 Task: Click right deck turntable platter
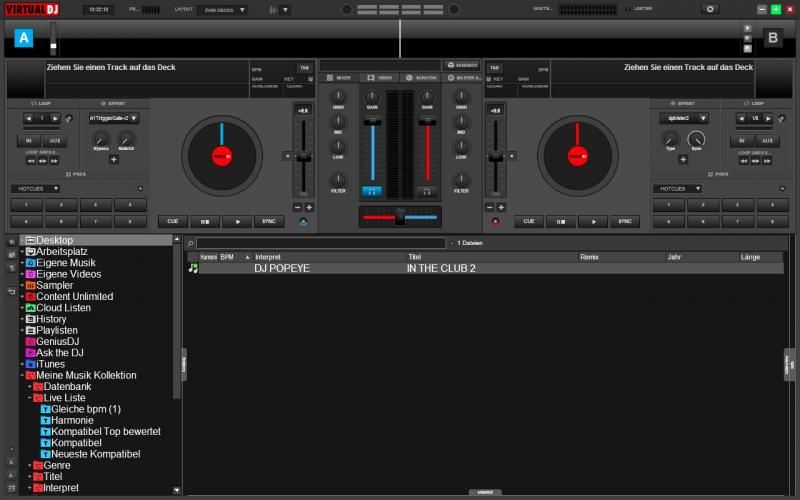coord(578,156)
